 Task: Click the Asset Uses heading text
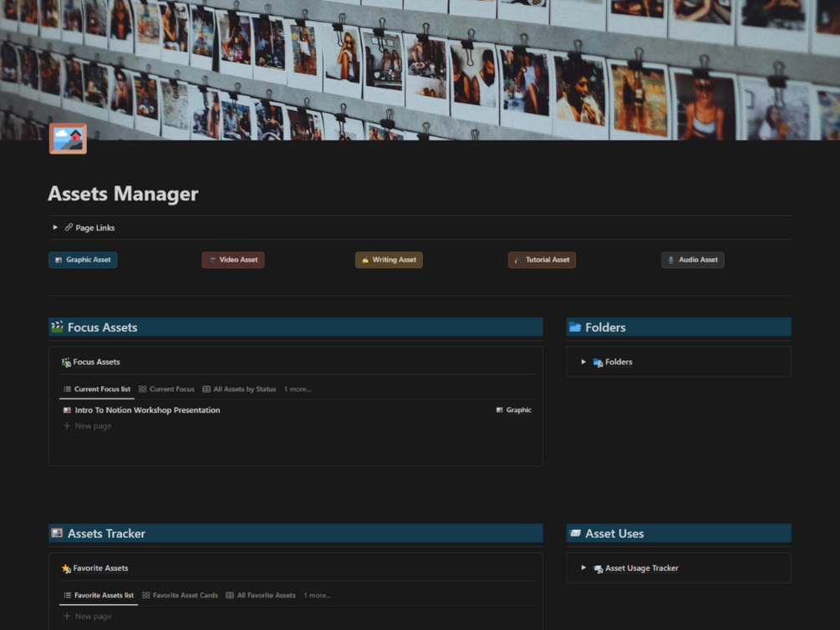click(x=614, y=534)
